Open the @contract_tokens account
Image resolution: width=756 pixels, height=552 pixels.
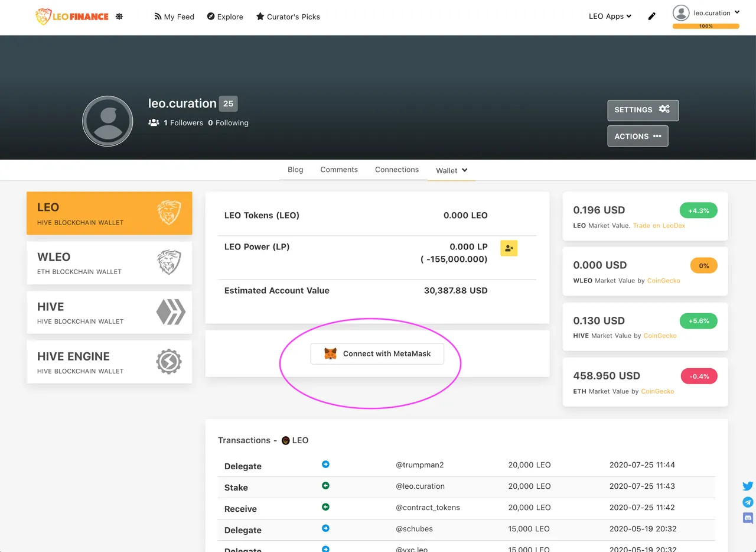click(428, 508)
